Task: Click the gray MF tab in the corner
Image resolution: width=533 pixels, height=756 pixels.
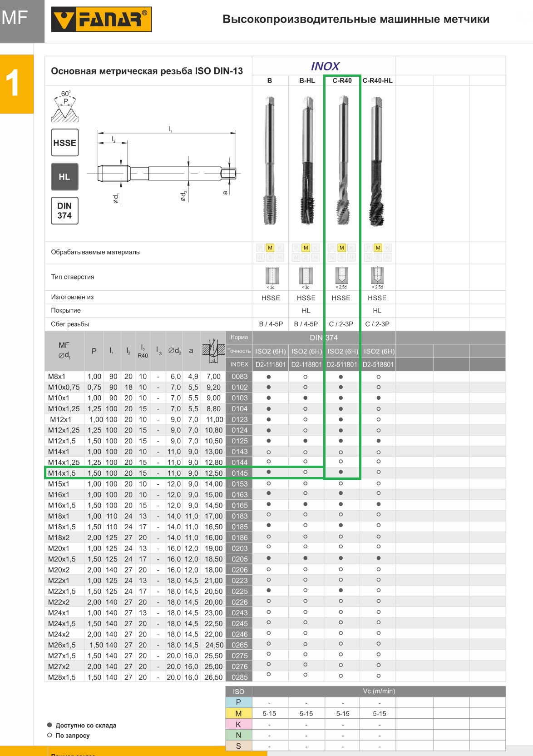Action: click(22, 21)
